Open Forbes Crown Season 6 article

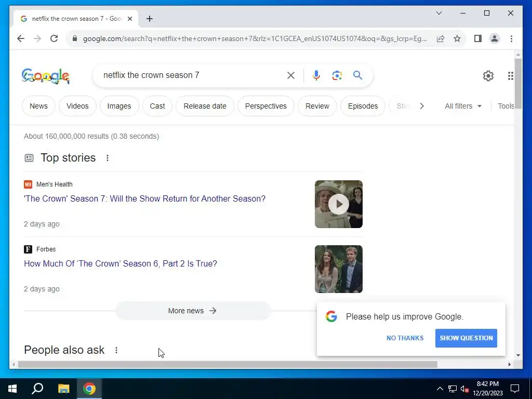point(121,263)
